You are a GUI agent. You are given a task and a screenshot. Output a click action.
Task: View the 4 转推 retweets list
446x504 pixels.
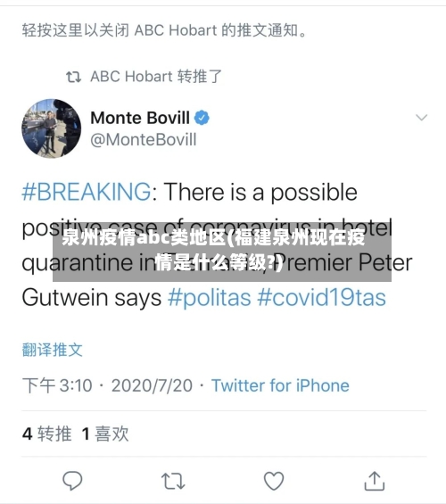[47, 434]
